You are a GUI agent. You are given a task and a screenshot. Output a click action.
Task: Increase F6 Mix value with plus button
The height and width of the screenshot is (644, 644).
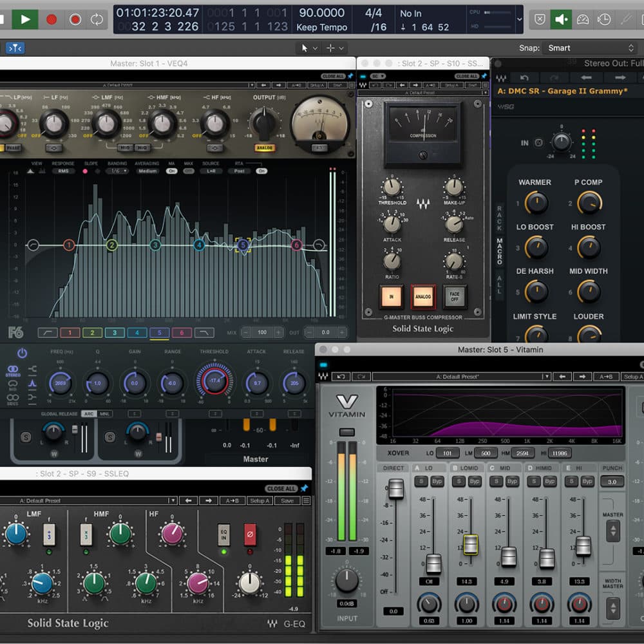pos(278,332)
